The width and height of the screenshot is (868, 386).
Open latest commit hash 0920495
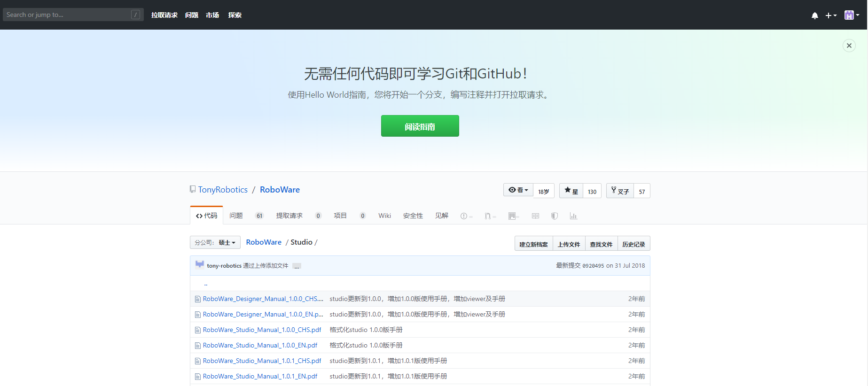point(593,266)
